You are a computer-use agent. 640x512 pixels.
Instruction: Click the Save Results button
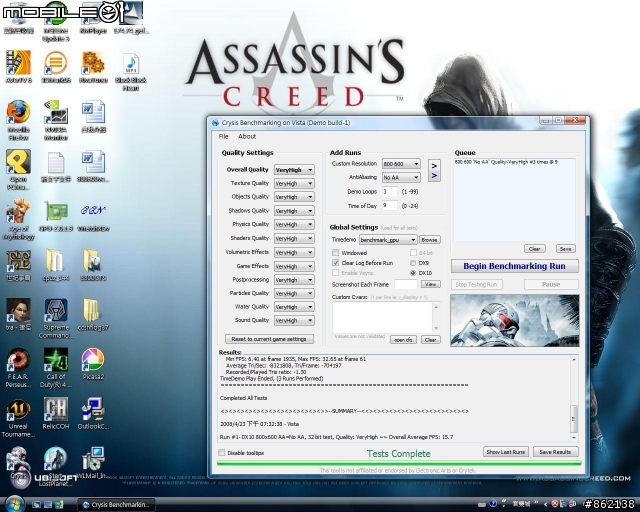click(x=555, y=452)
